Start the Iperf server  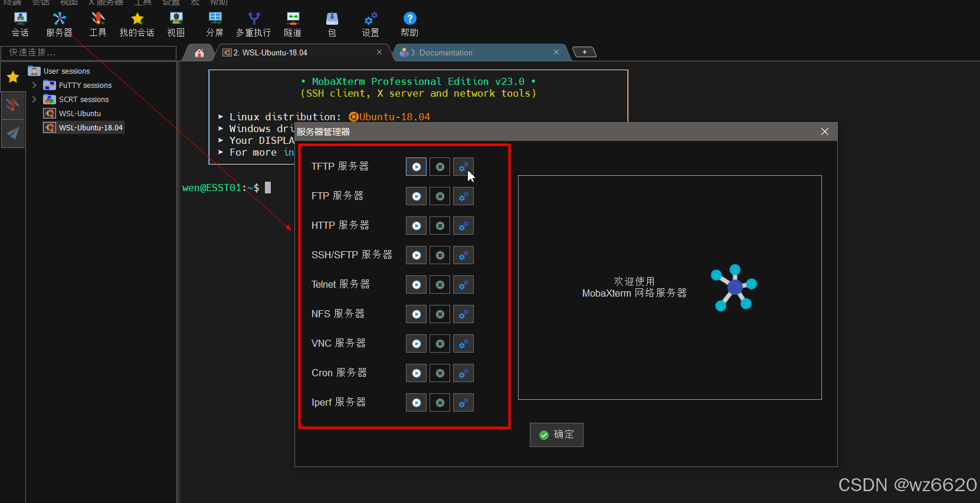(416, 403)
